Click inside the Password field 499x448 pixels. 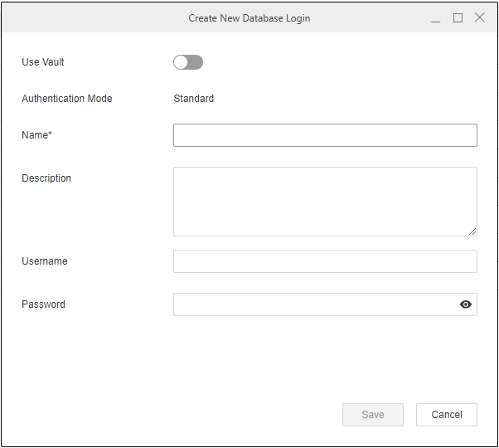315,304
